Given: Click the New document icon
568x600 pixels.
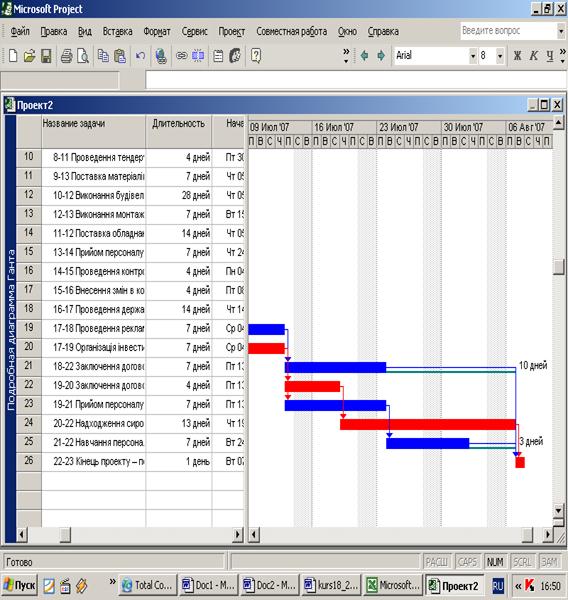Looking at the screenshot, I should (x=13, y=56).
